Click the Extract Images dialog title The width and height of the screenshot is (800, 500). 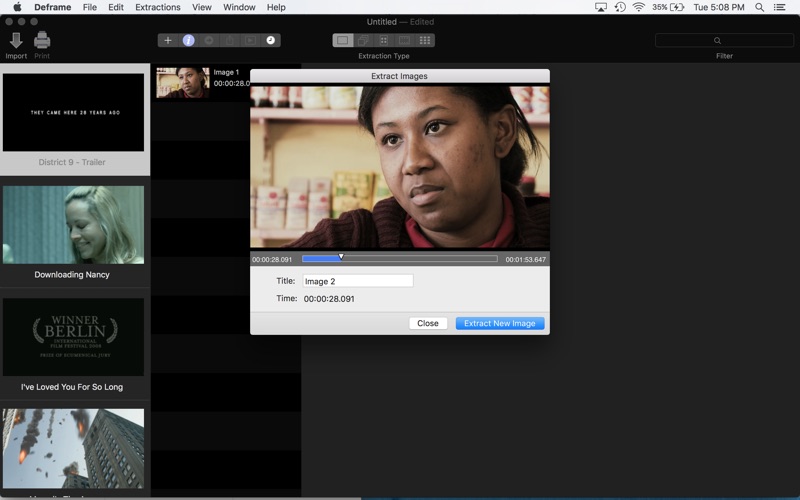(x=399, y=76)
